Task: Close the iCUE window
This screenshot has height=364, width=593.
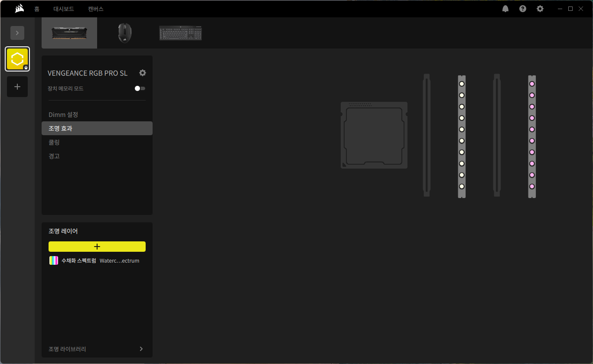Action: click(582, 9)
